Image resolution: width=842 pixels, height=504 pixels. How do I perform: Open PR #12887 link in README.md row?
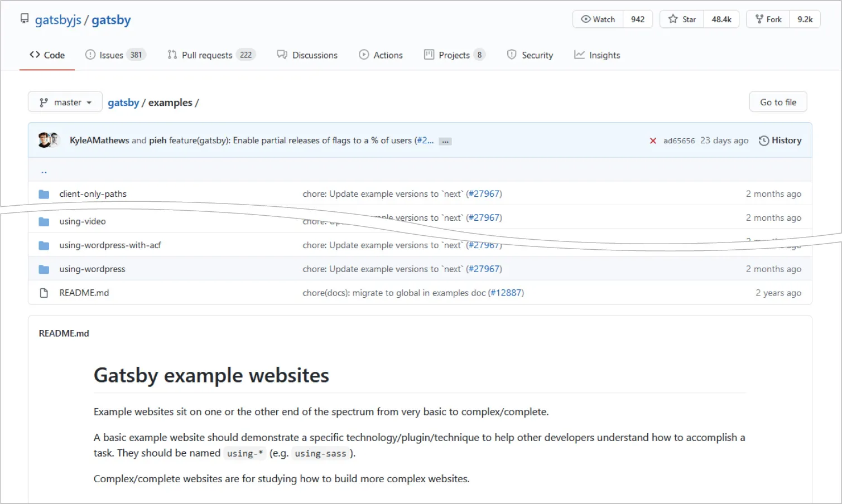(x=506, y=293)
